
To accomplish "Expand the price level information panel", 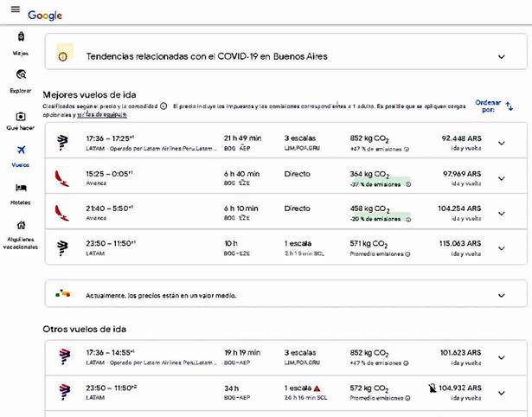I will pyautogui.click(x=502, y=295).
